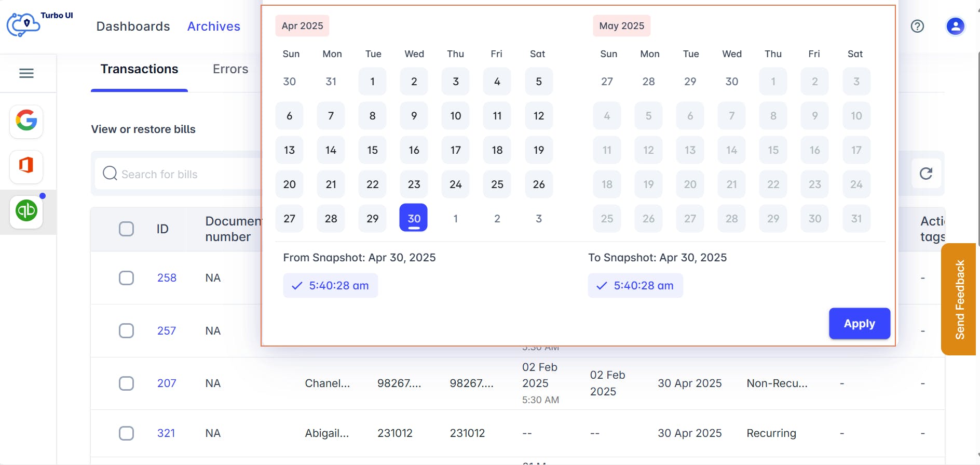Open the May 2025 month selector
980x465 pixels.
(622, 26)
